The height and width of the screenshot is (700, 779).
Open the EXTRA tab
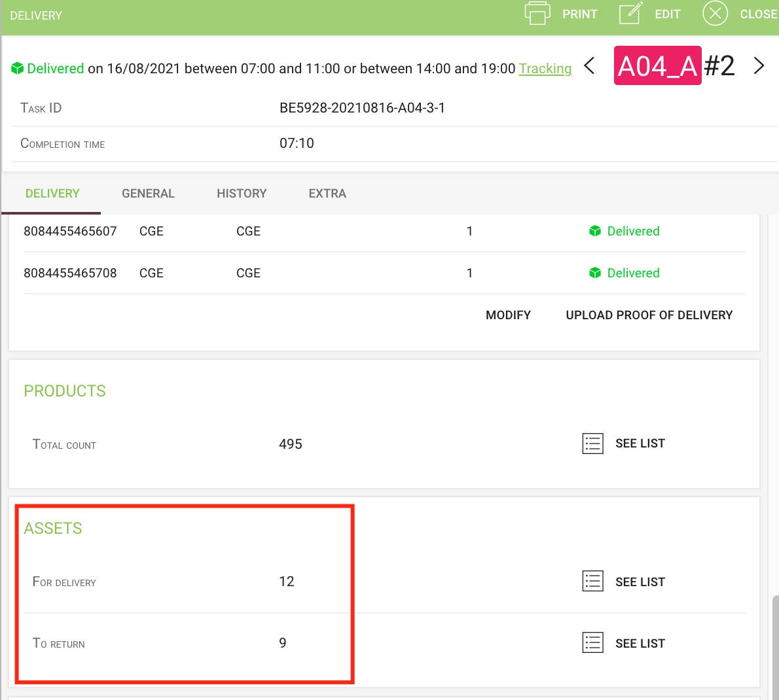point(327,194)
